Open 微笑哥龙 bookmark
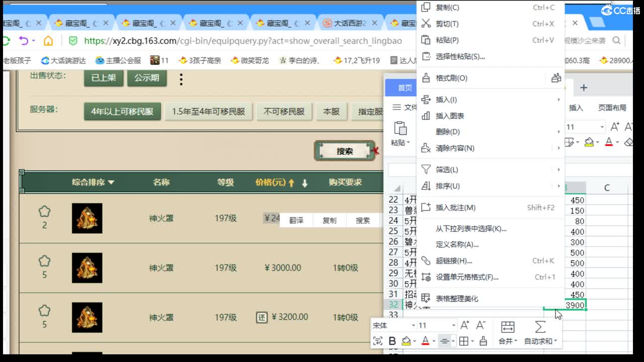644x362 pixels. coord(250,60)
